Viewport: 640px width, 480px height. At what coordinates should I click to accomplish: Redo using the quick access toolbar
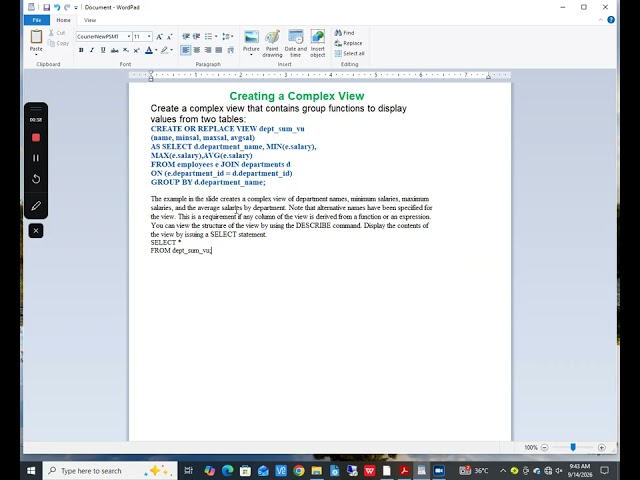point(67,7)
